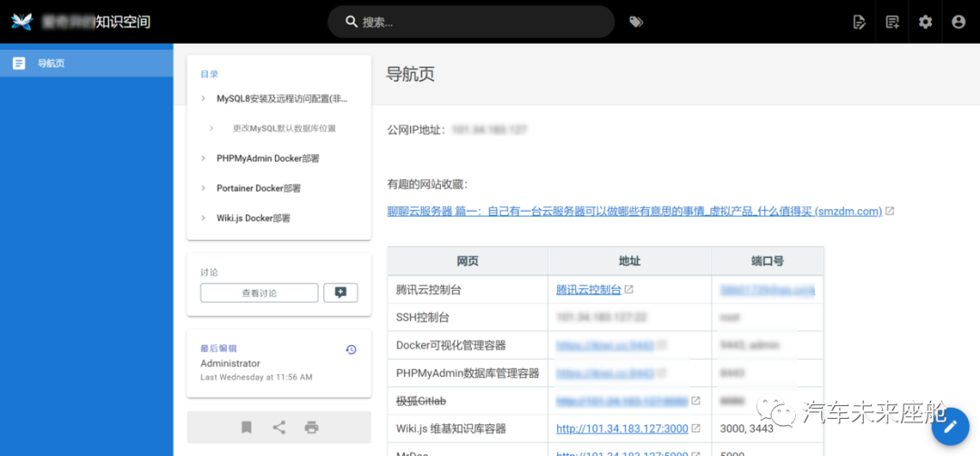Click external link icon after smzdm link
The image size is (980, 456).
tap(890, 212)
